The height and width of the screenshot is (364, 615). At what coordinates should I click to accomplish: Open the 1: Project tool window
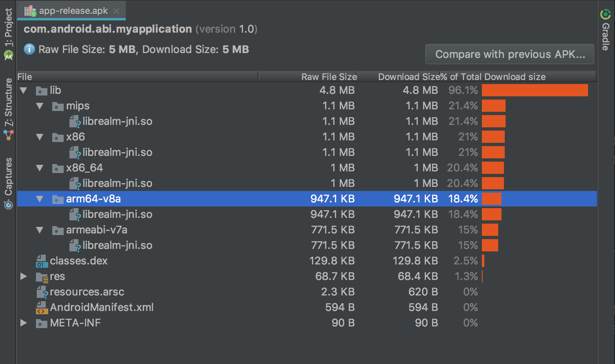pos(8,34)
